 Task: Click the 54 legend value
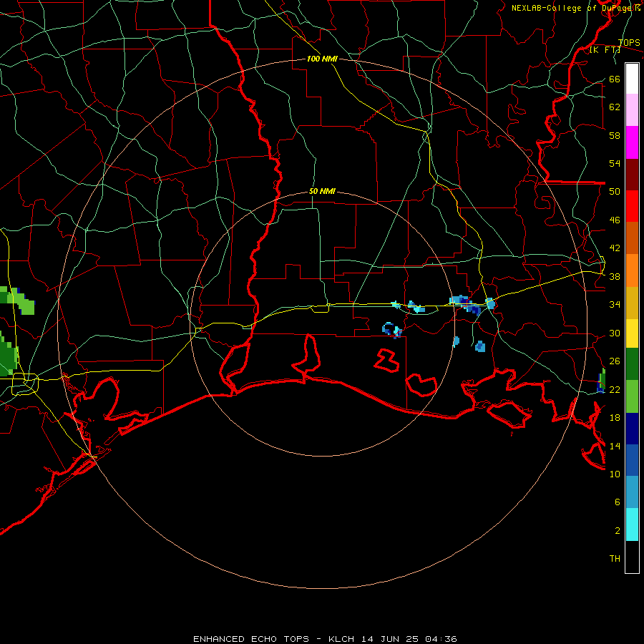pos(615,163)
